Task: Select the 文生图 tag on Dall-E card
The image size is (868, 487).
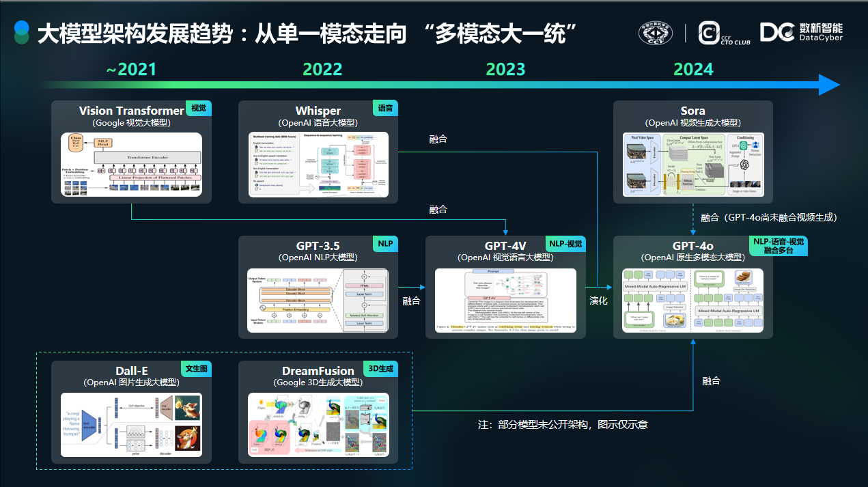Action: point(196,368)
